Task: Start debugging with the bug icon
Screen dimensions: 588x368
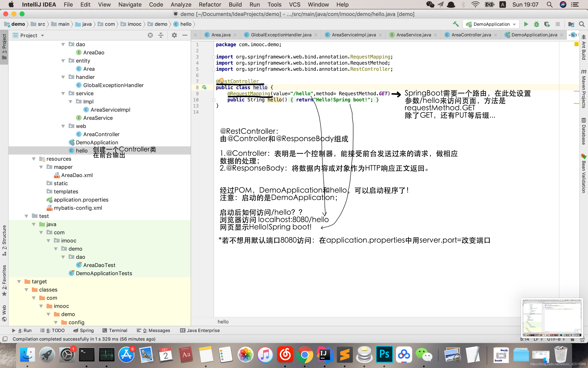Action: [x=537, y=24]
